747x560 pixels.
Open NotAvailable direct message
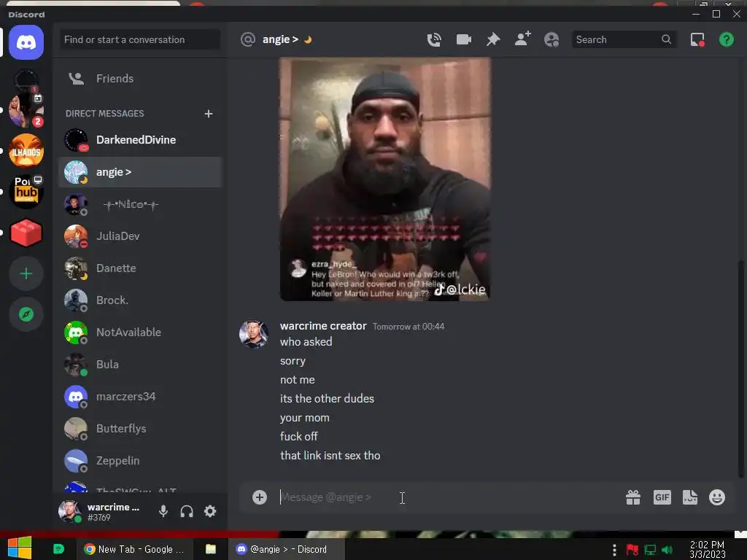[x=139, y=332]
